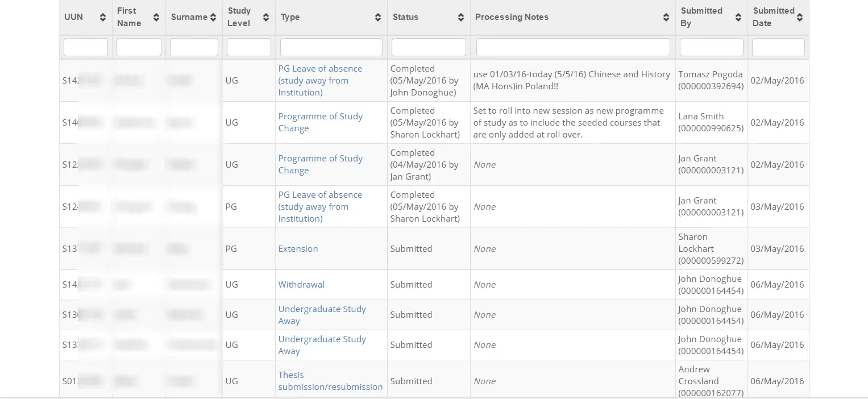Click the Submitted Date filter box
Image resolution: width=868 pixels, height=399 pixels.
[x=778, y=47]
